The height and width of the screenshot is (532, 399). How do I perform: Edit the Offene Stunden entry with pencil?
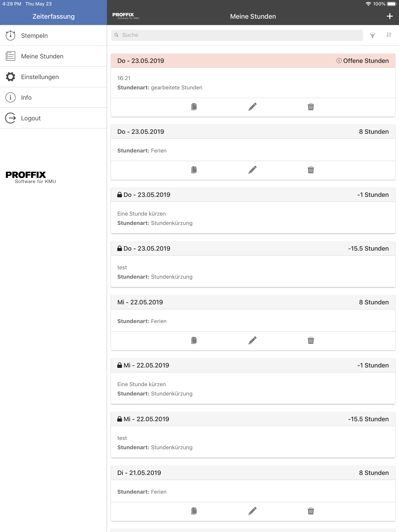(252, 107)
